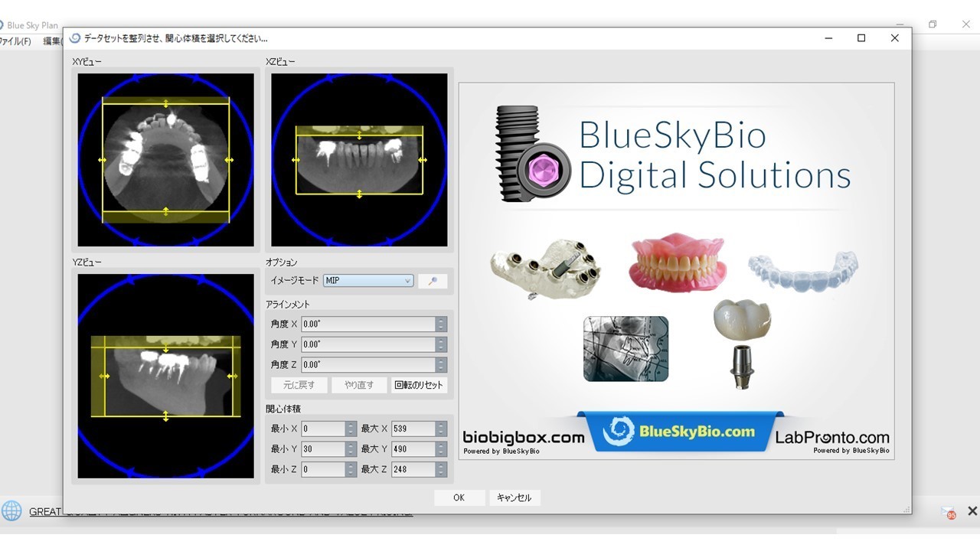Click top crop handle in XY view
The width and height of the screenshot is (980, 551).
166,103
